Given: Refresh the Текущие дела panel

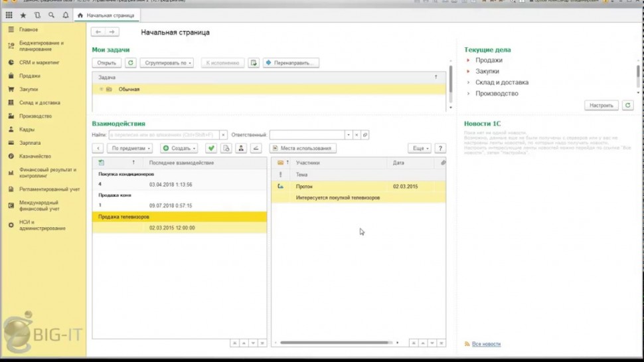Looking at the screenshot, I should tap(627, 106).
